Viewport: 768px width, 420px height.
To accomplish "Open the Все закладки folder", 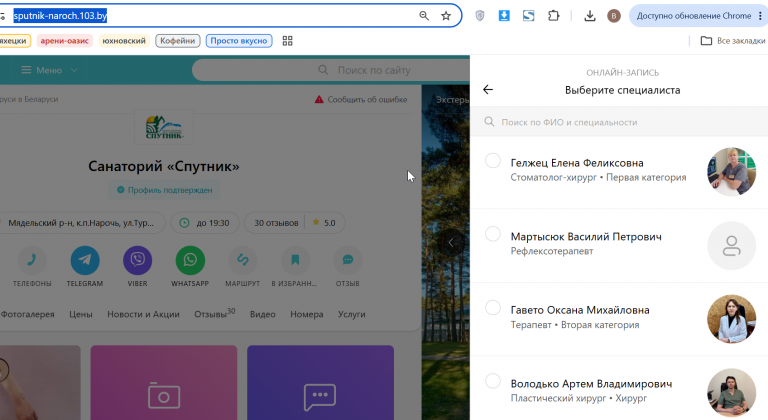I will [733, 41].
